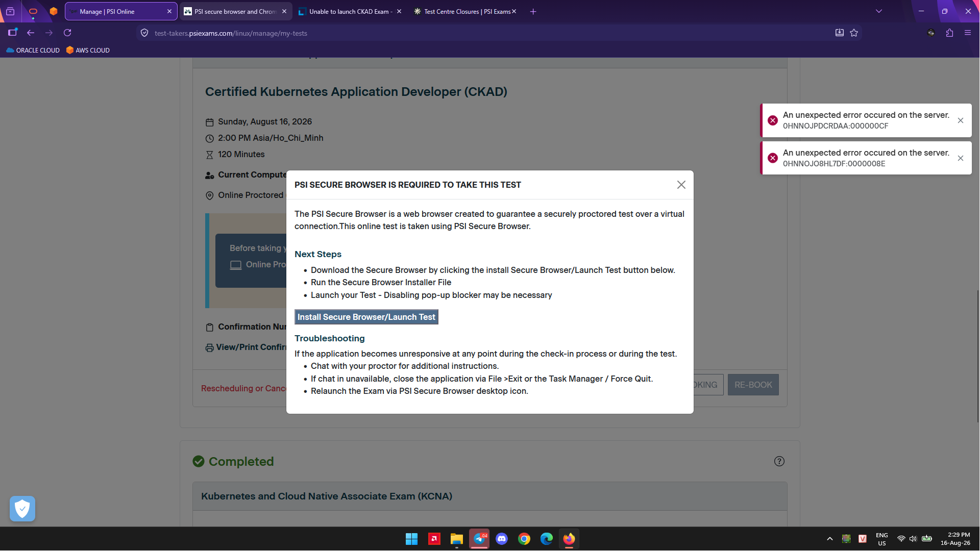Switch to the Manage | PSI Online tab
The width and height of the screenshot is (980, 551).
(121, 11)
